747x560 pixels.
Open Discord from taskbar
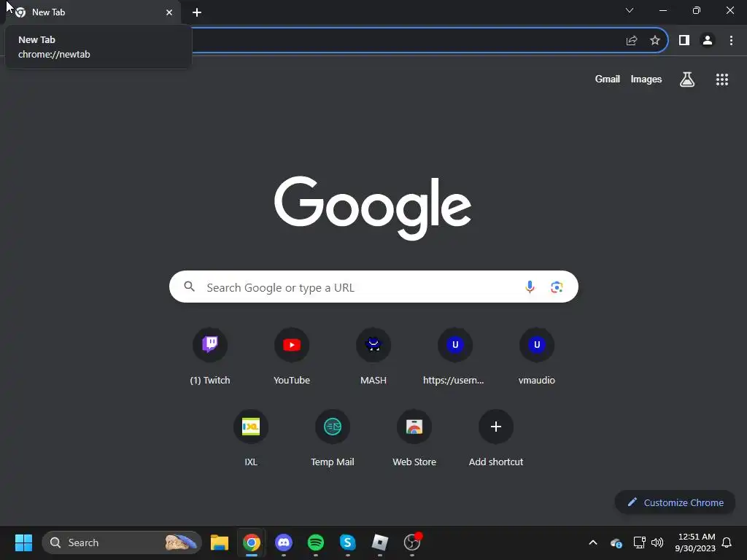point(284,542)
